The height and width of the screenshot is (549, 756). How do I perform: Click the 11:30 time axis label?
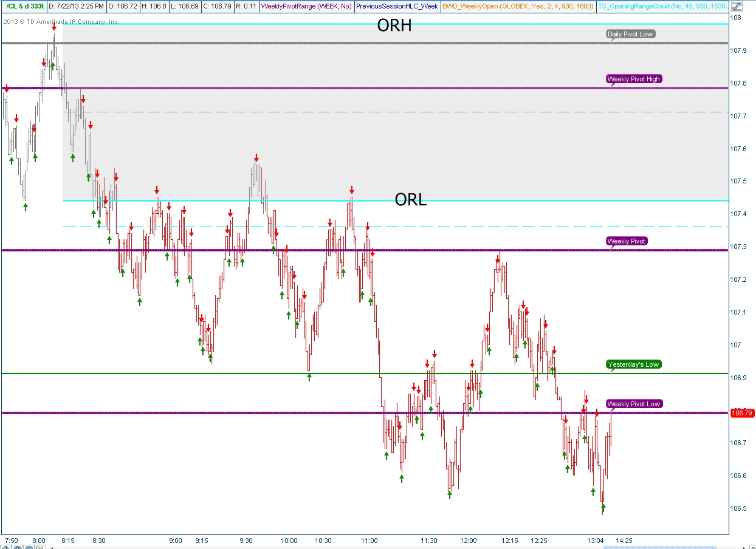(x=429, y=540)
